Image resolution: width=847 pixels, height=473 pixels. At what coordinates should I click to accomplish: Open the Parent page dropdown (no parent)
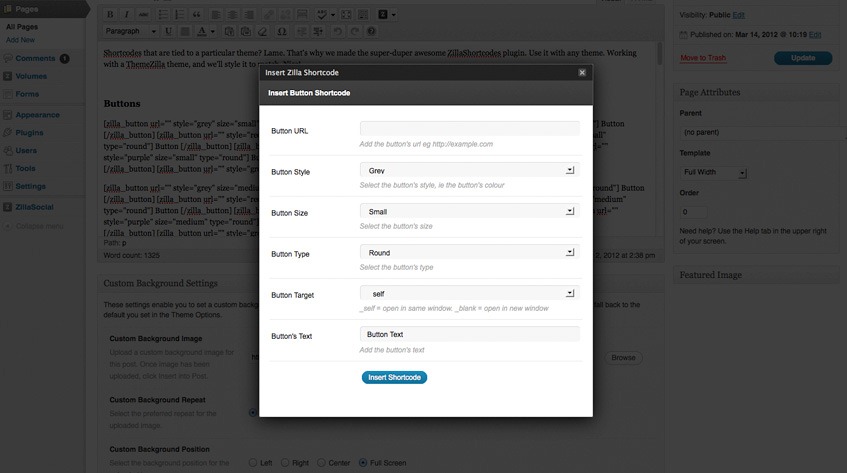(759, 132)
